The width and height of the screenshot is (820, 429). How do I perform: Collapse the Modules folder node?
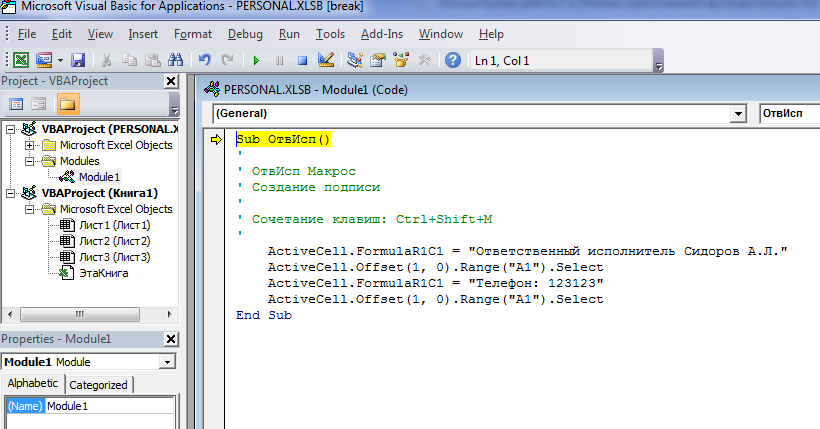click(x=30, y=161)
